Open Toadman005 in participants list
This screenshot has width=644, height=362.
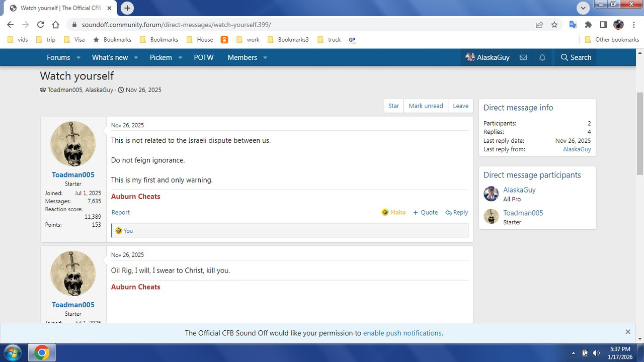pyautogui.click(x=523, y=213)
